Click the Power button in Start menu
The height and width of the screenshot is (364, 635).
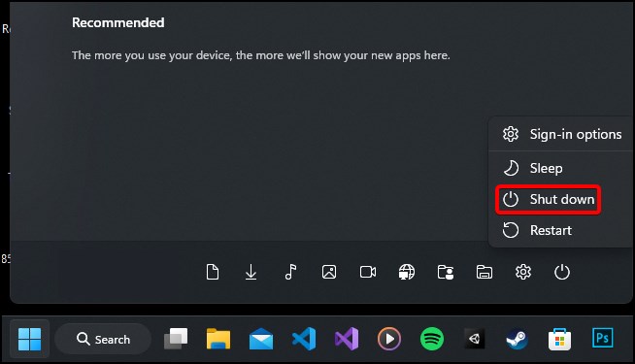(x=562, y=272)
